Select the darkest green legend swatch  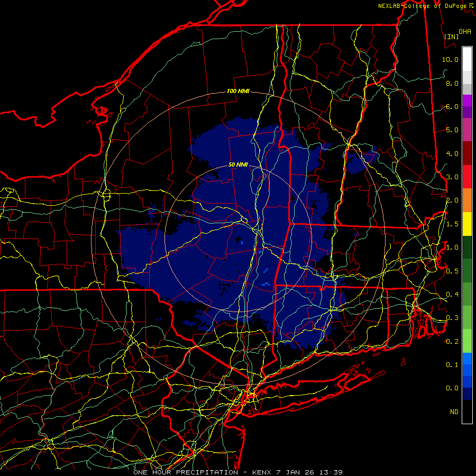coord(467,247)
